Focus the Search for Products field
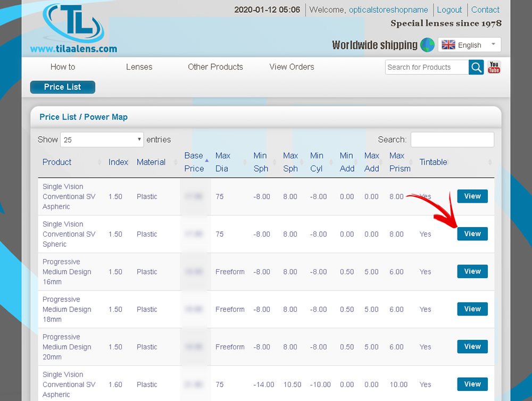Viewport: 532px width, 401px height. click(427, 67)
